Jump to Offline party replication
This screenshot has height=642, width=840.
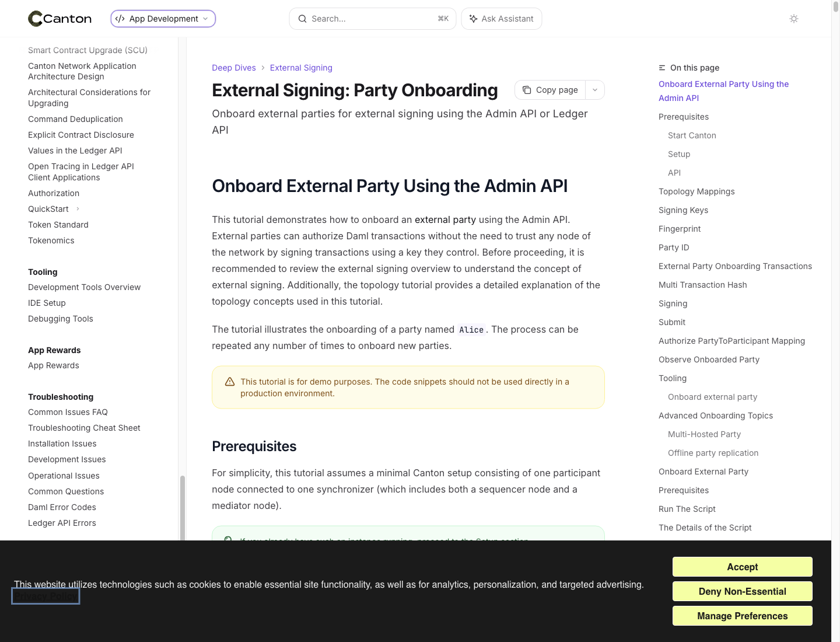pos(713,453)
